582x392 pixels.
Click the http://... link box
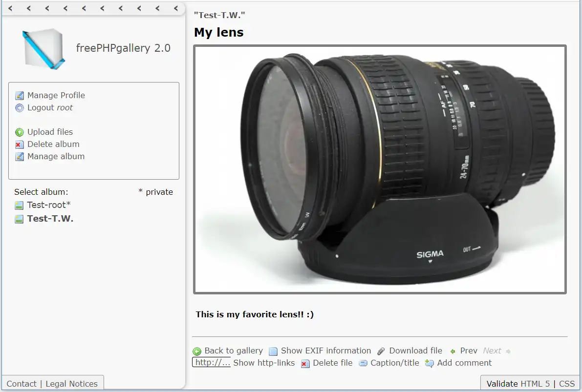(211, 362)
